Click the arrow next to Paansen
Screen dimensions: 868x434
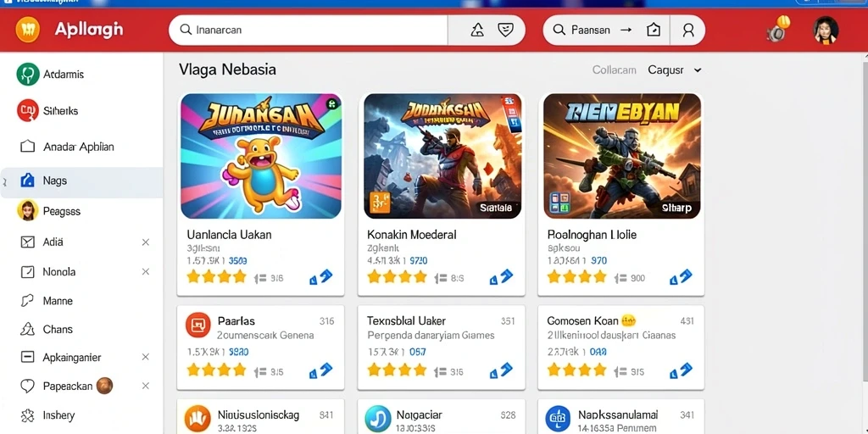(626, 30)
